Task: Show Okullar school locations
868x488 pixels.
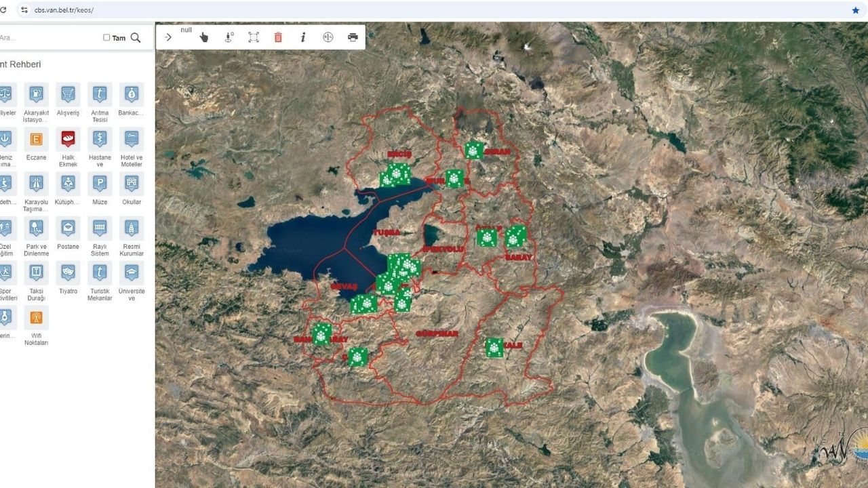Action: pyautogui.click(x=132, y=184)
